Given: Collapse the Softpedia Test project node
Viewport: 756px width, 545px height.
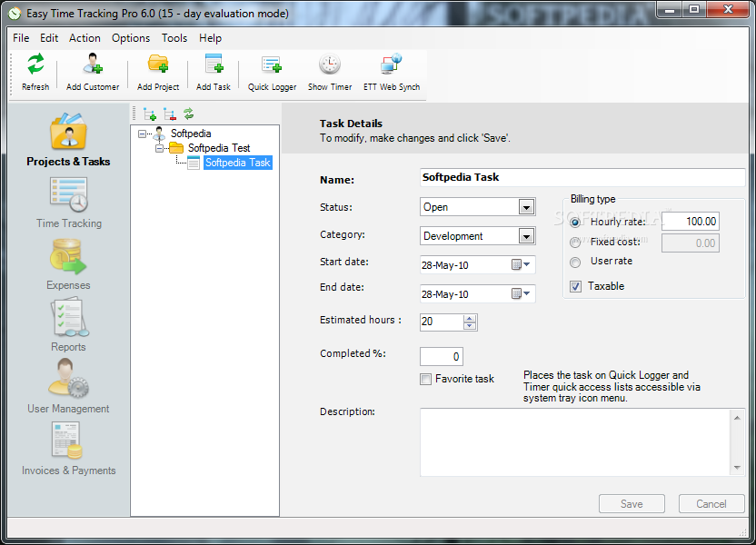Looking at the screenshot, I should point(160,148).
